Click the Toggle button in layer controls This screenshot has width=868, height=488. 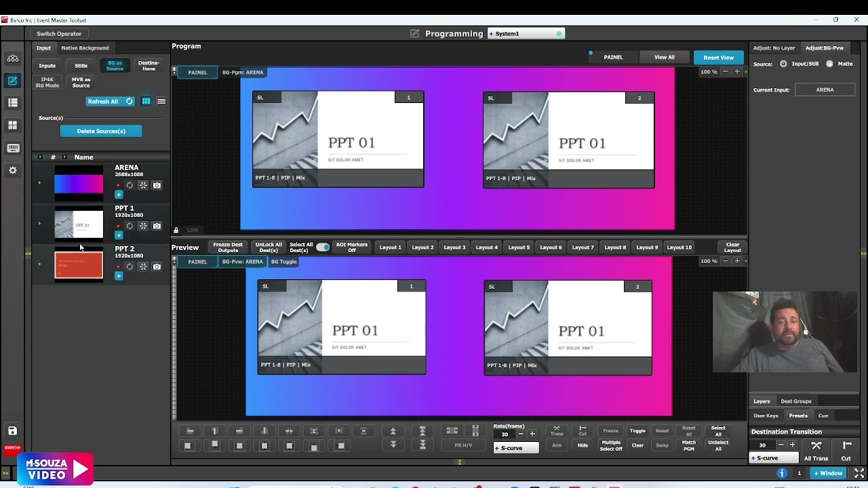coord(637,431)
